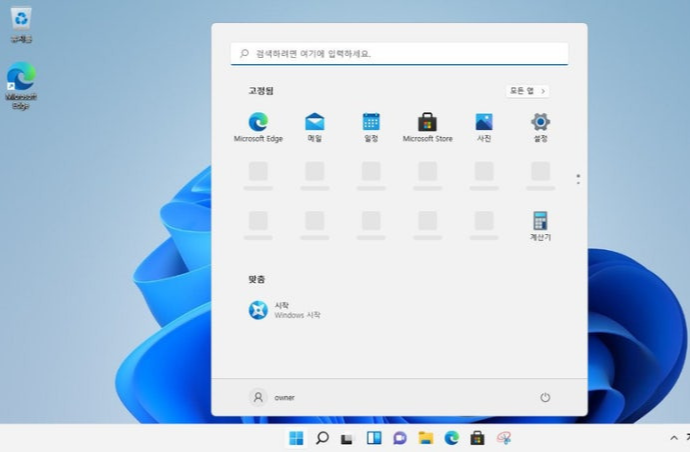The width and height of the screenshot is (690, 452).
Task: Click the 맞춤 recommended section heading
Action: coord(257,279)
